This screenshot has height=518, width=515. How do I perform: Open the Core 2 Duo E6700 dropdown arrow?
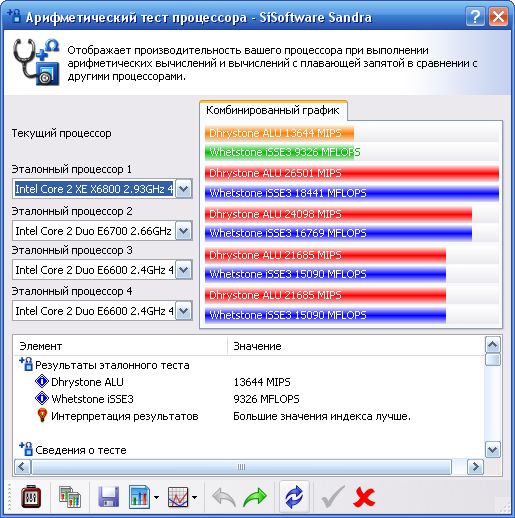[x=184, y=231]
